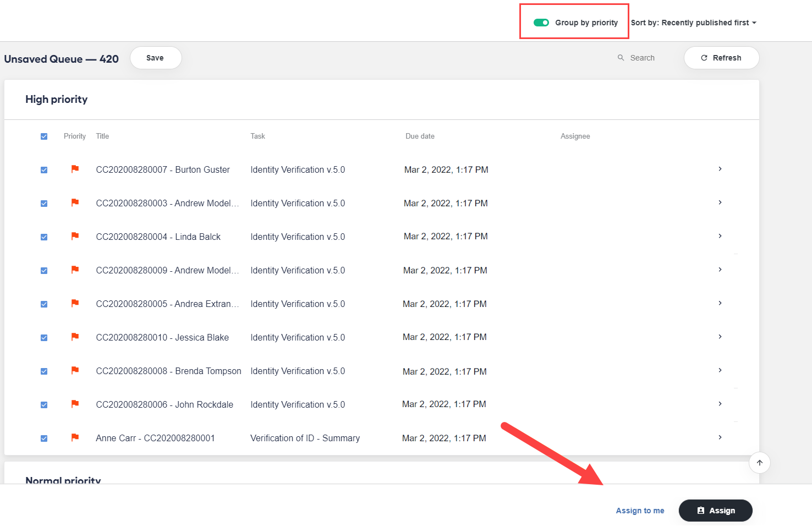812x532 pixels.
Task: Expand the Jessica Blake row chevron
Action: pyautogui.click(x=720, y=337)
